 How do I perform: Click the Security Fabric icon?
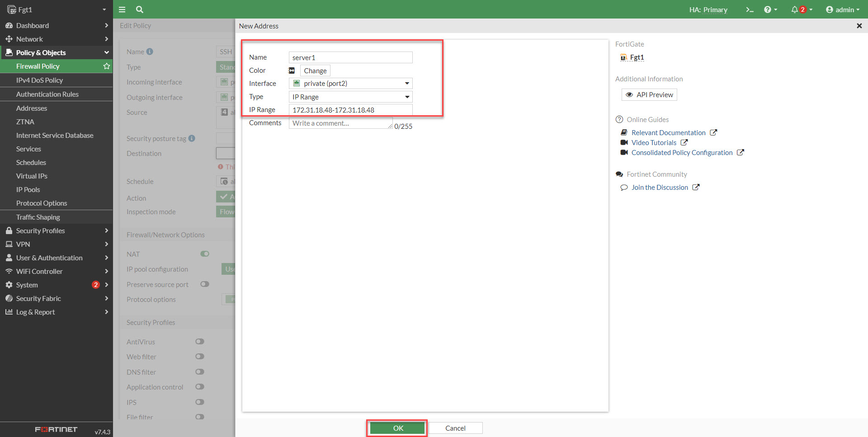(x=9, y=298)
